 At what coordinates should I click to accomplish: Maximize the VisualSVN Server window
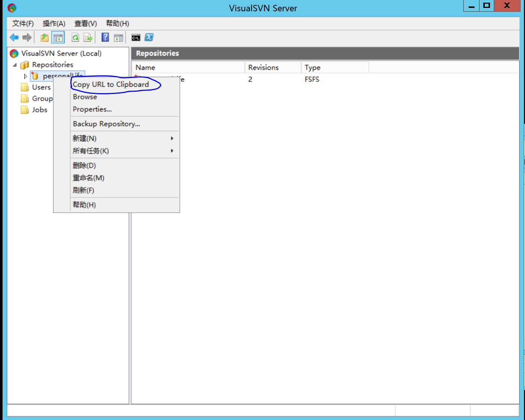coord(487,6)
